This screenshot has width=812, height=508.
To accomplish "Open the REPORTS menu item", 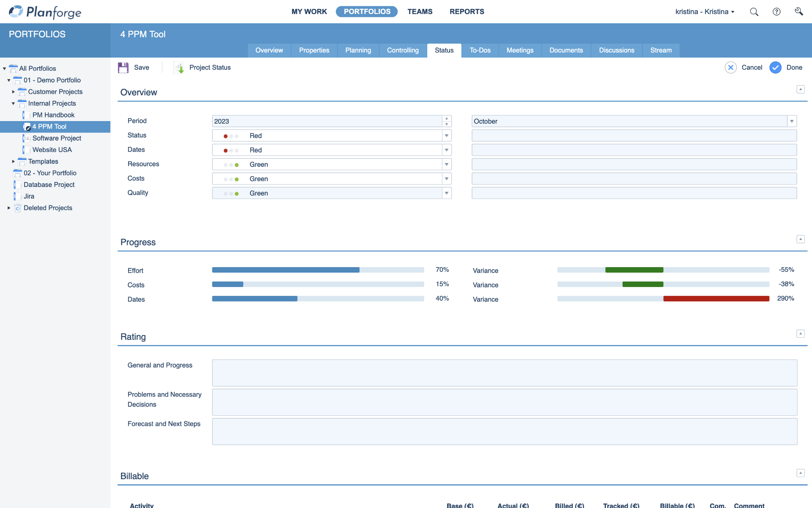I will [466, 11].
